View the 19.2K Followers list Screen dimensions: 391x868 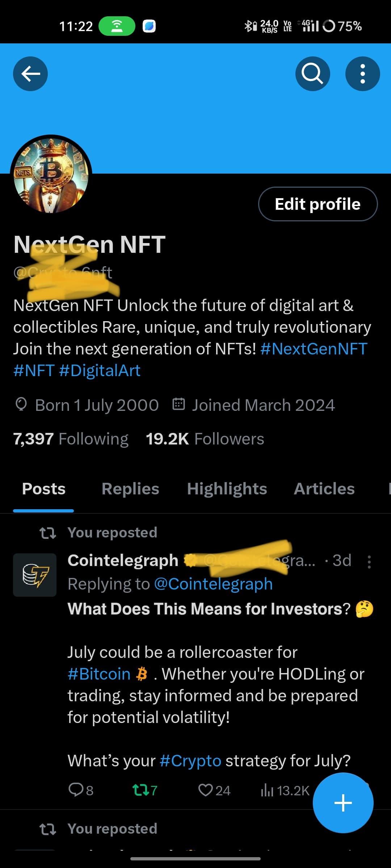205,439
